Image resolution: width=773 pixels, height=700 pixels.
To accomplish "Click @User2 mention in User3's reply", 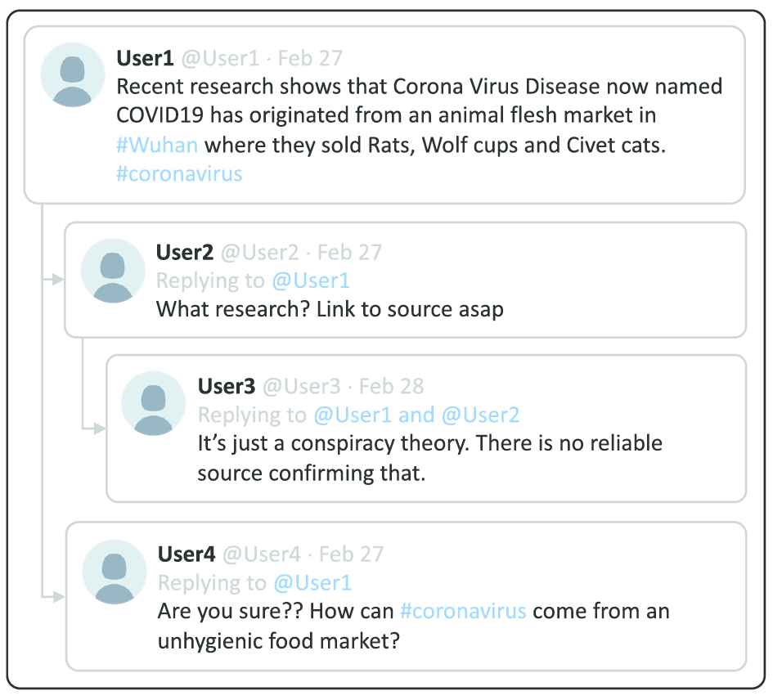I will coord(480,415).
